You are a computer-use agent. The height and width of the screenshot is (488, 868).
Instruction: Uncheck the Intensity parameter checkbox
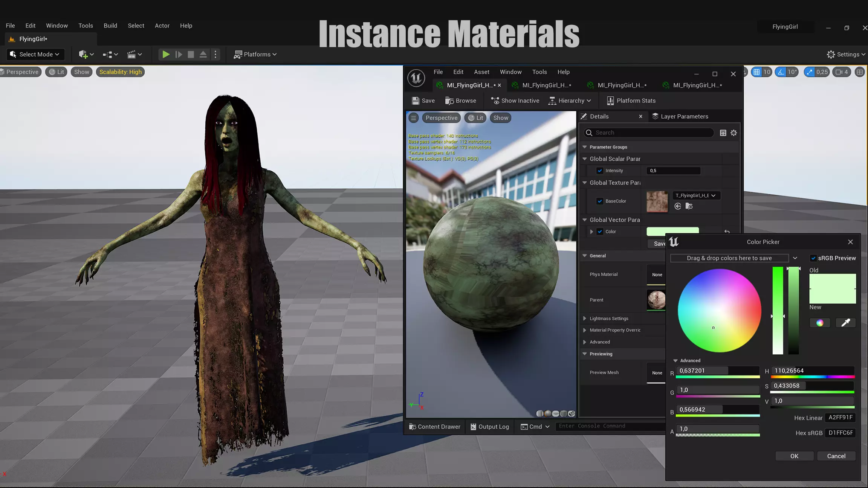pos(600,171)
